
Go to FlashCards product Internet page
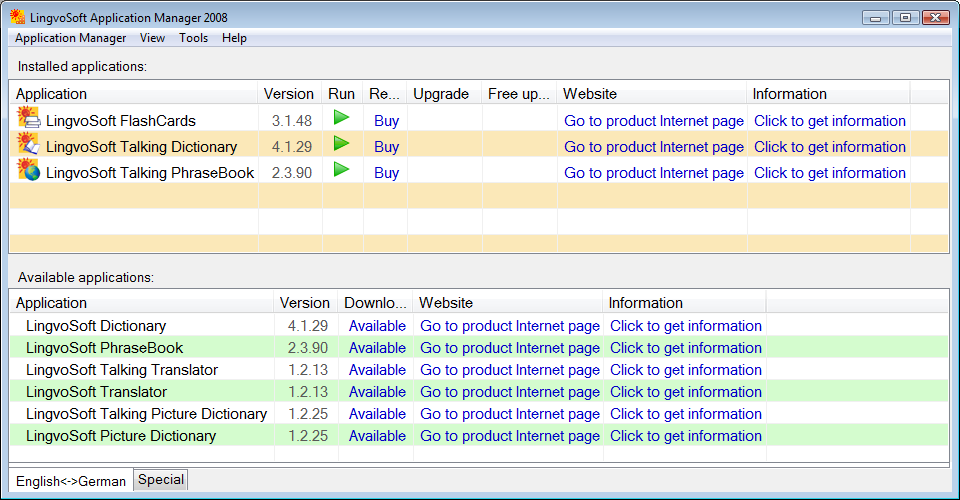point(654,121)
